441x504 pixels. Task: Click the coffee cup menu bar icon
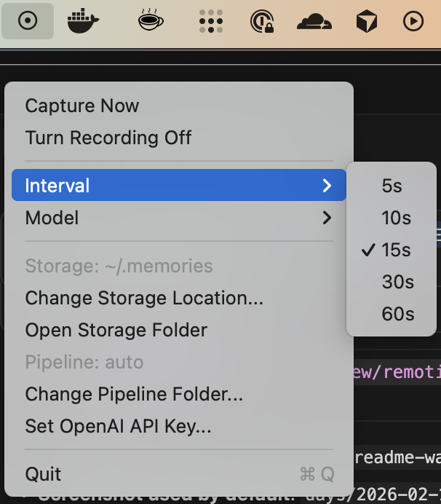click(x=151, y=22)
